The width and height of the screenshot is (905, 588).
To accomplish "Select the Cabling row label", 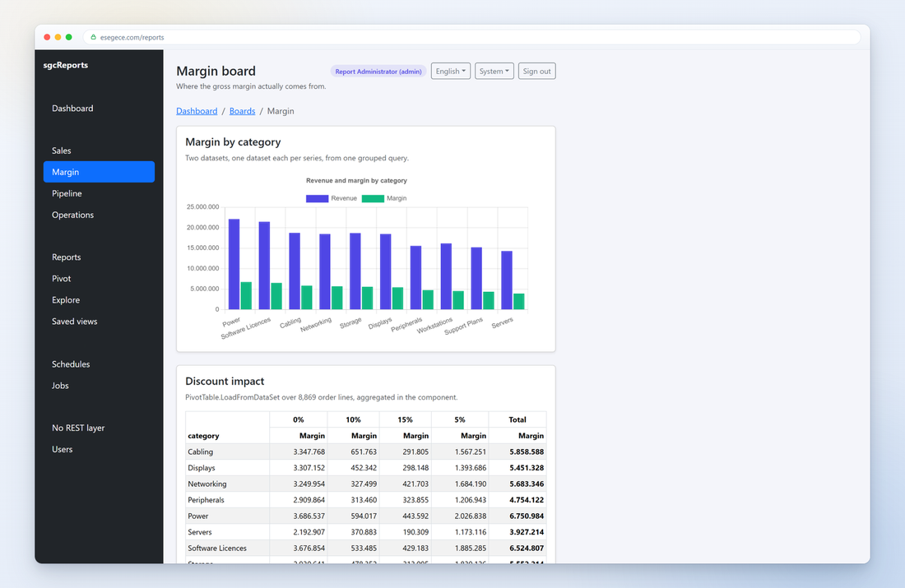I will click(x=200, y=451).
